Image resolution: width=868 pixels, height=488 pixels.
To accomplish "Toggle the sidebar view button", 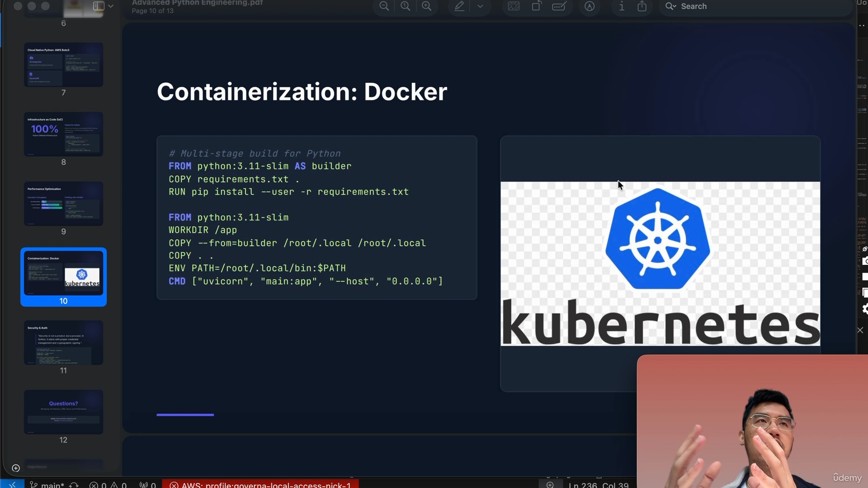I will coord(99,6).
